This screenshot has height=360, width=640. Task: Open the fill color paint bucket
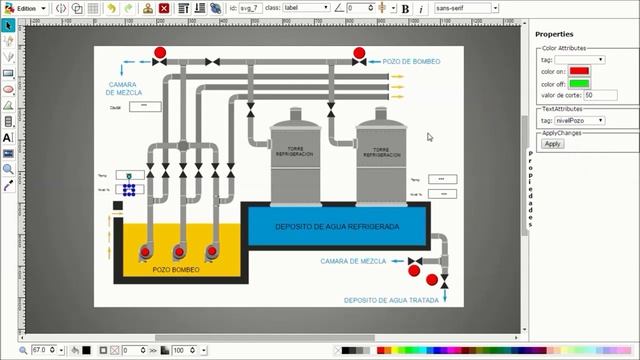click(75, 350)
